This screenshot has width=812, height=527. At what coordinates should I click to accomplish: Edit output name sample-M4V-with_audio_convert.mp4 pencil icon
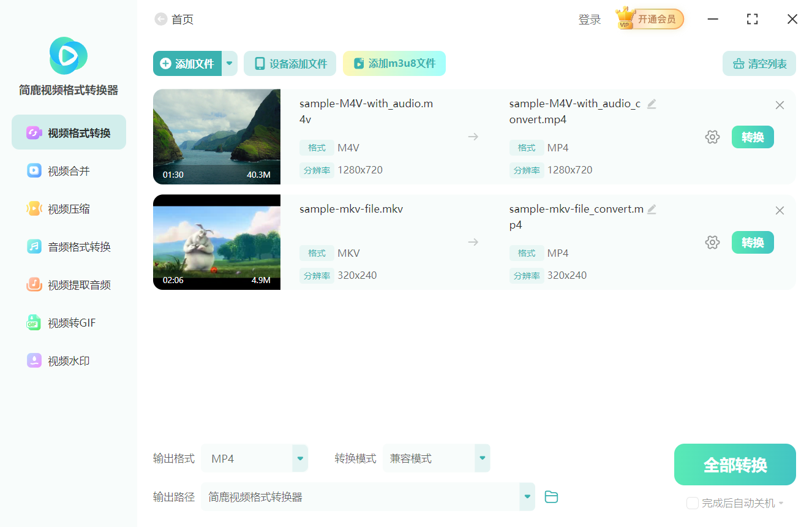[x=652, y=104]
